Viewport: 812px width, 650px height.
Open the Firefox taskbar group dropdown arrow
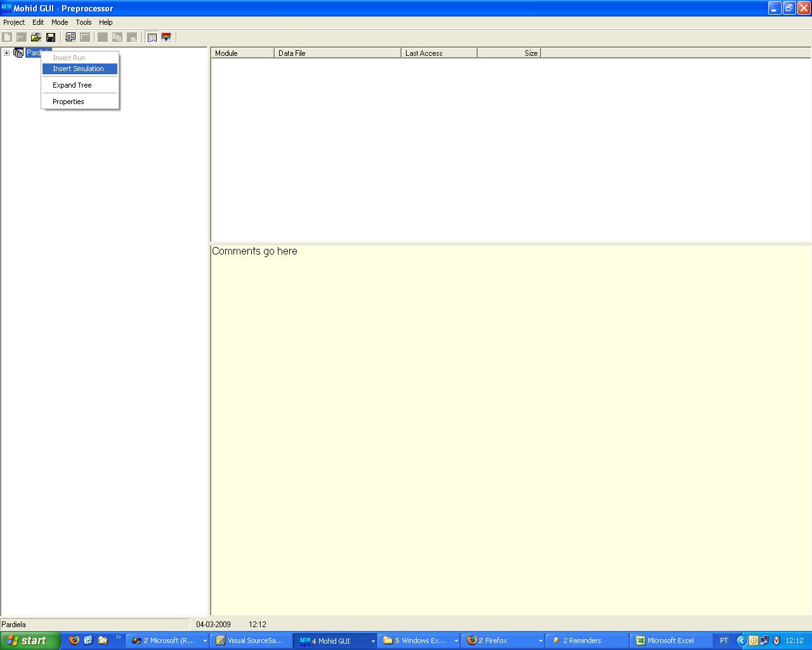click(540, 641)
